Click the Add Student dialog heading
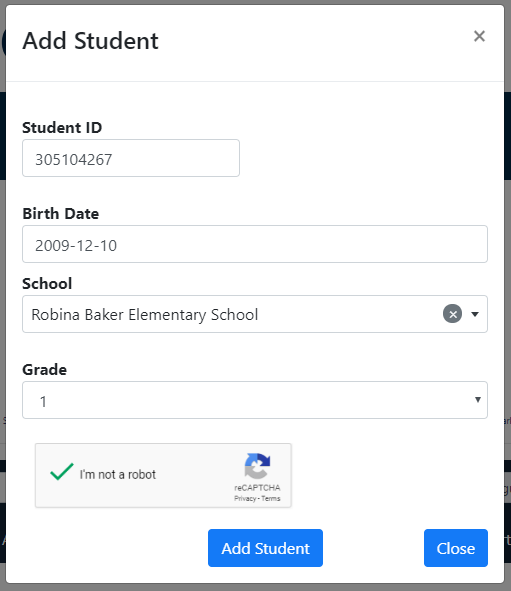511x591 pixels. (90, 41)
